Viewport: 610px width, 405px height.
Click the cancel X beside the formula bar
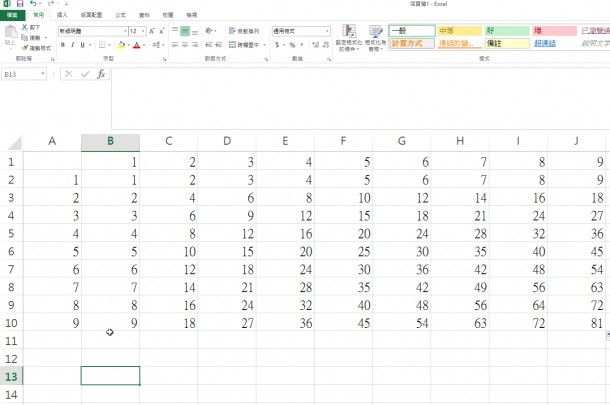coord(68,74)
